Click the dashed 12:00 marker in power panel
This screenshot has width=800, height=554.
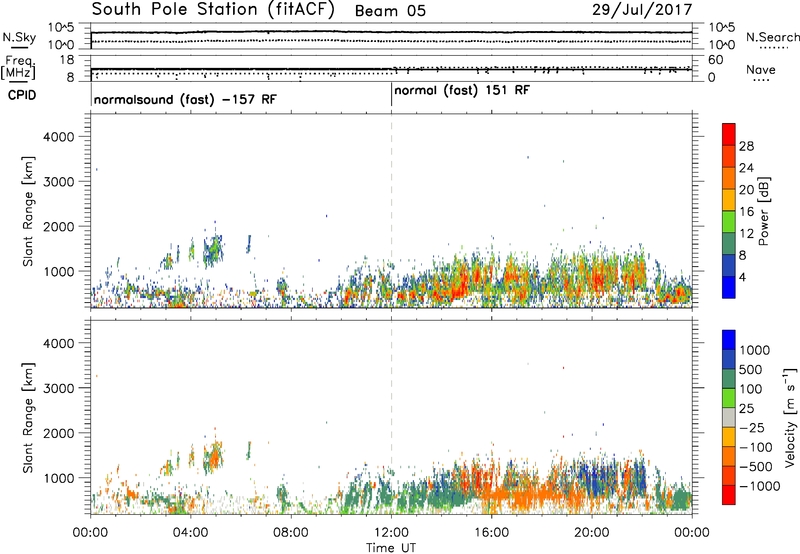pos(391,211)
